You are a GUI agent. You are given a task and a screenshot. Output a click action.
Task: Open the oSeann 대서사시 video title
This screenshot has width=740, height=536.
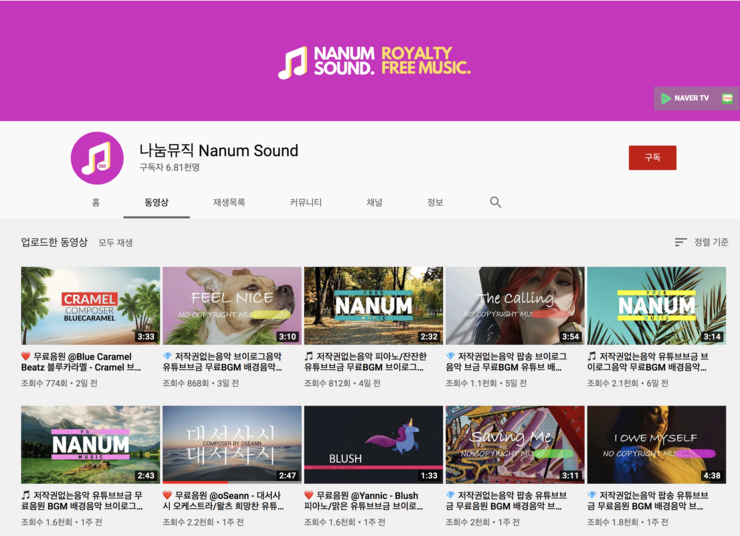point(224,501)
